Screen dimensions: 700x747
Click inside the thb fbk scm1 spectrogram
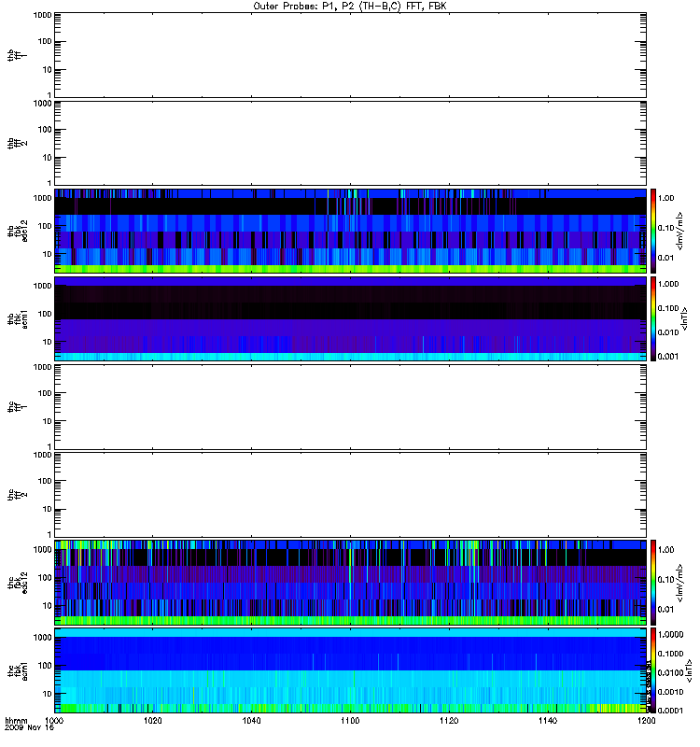click(x=350, y=318)
